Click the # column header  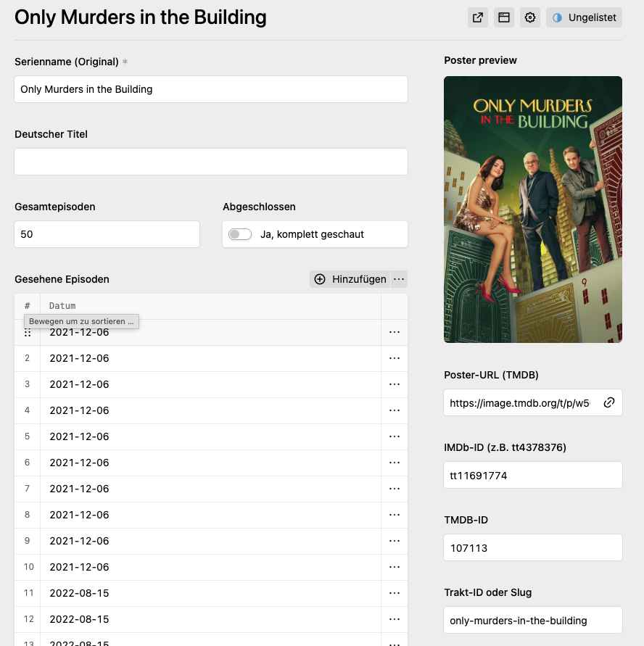click(28, 306)
